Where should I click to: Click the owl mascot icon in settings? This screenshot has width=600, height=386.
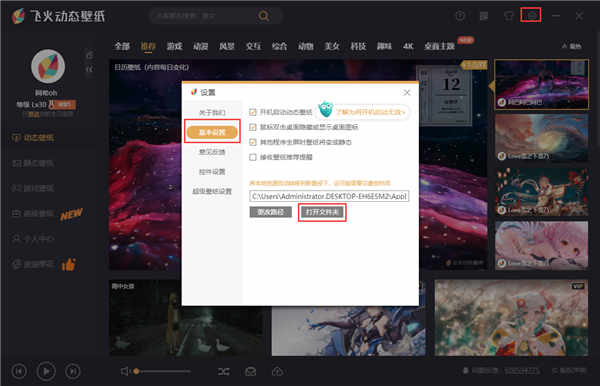326,109
